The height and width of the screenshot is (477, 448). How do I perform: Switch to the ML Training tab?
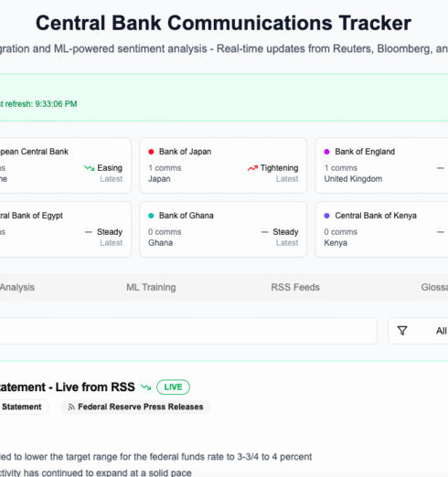(151, 287)
